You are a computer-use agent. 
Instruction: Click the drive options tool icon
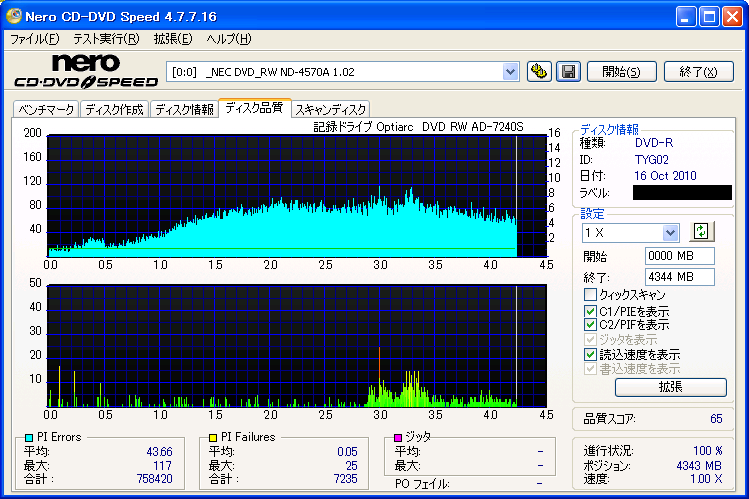539,72
